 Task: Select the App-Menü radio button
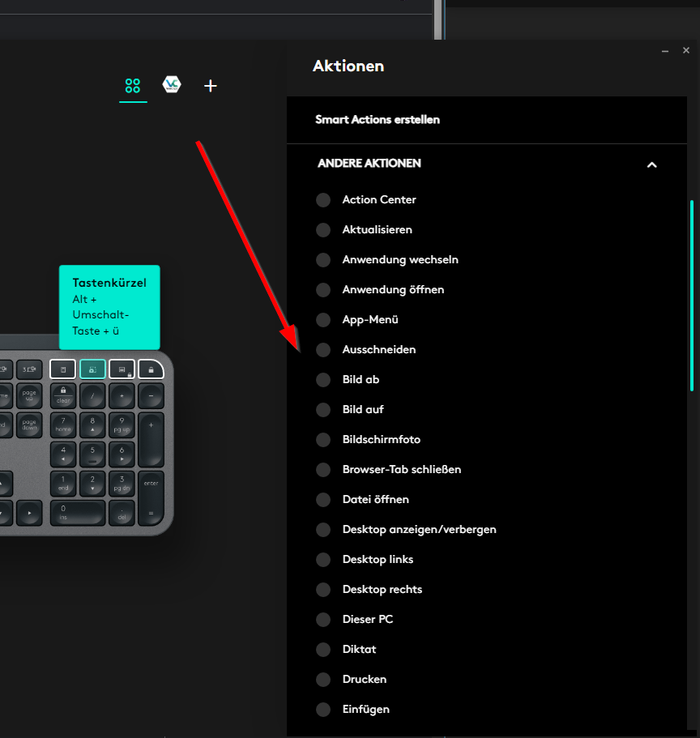[x=323, y=319]
